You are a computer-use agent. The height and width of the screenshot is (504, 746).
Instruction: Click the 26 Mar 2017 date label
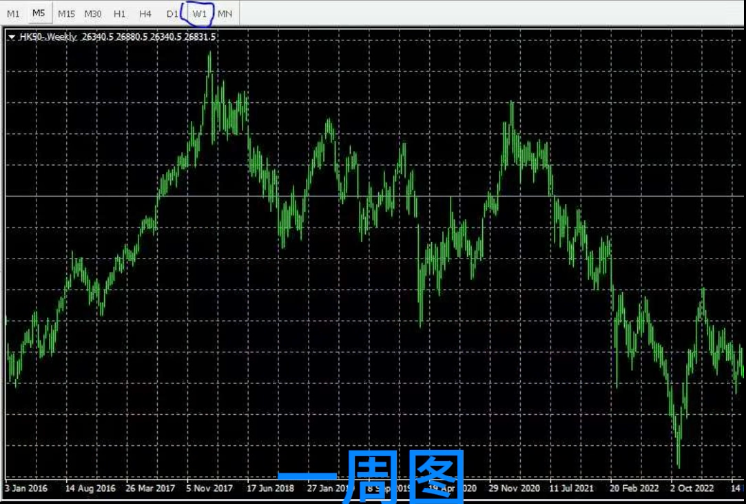148,490
